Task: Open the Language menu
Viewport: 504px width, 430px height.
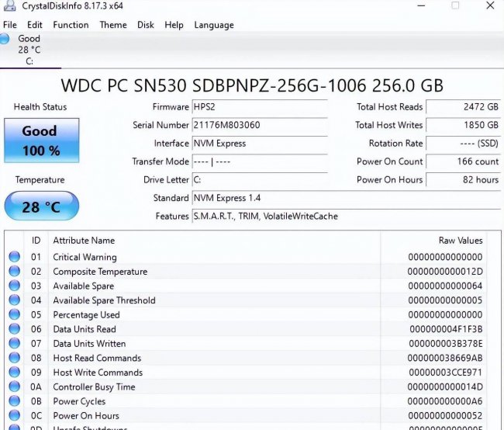Action: (214, 25)
